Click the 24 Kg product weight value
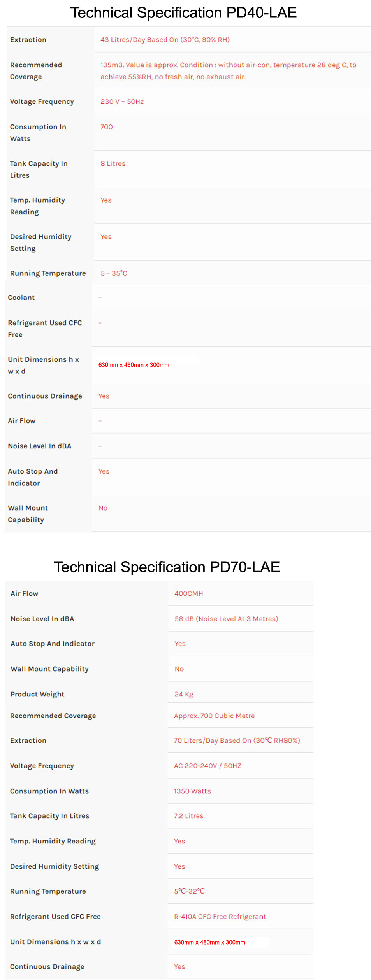The height and width of the screenshot is (980, 371). [184, 694]
